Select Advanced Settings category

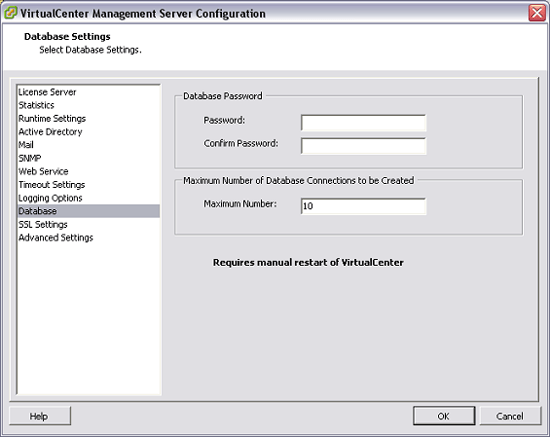pyautogui.click(x=56, y=238)
